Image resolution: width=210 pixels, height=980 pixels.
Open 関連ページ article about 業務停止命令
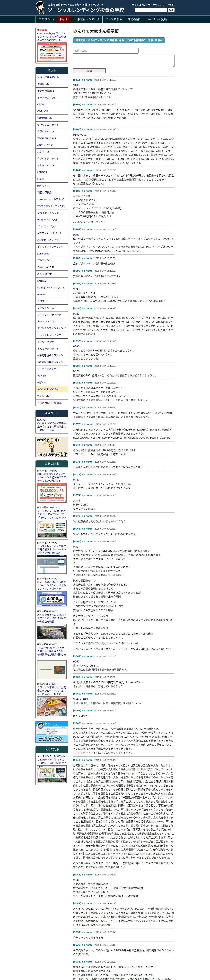click(x=52, y=426)
